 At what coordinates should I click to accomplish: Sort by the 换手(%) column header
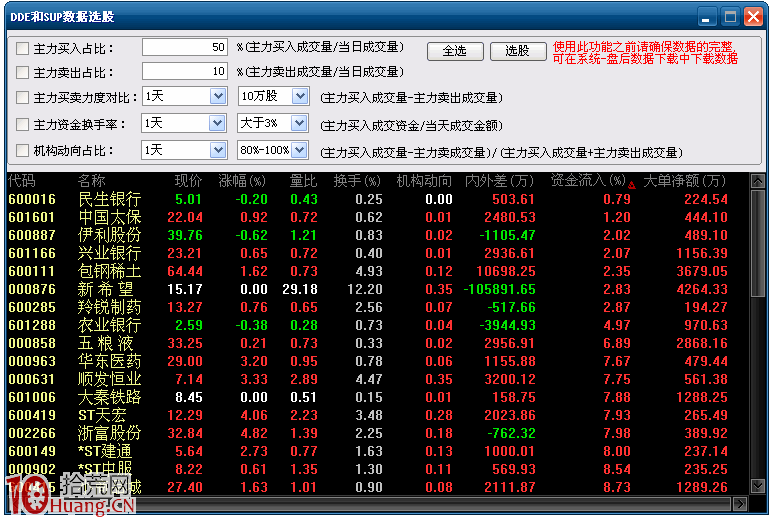coord(358,181)
